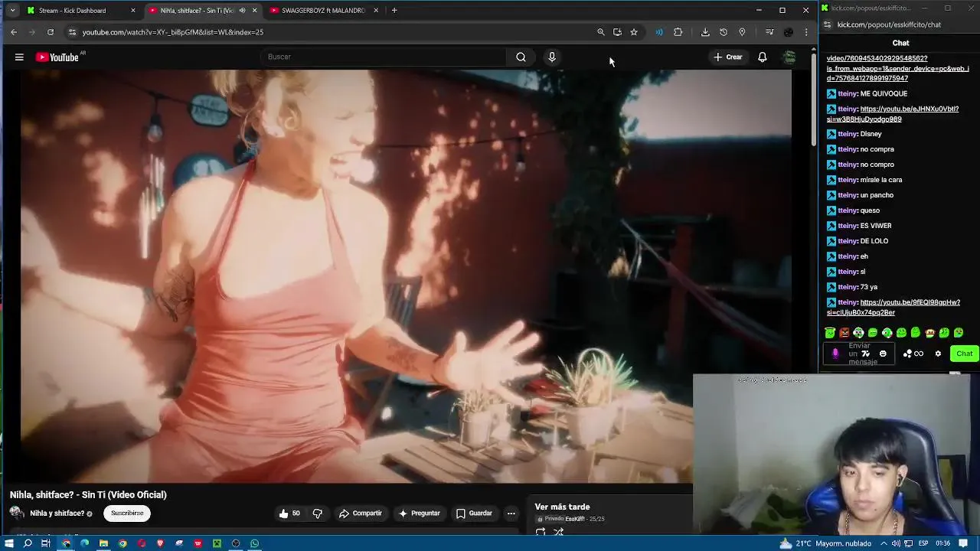Click the Enviar un mensaje input

point(861,354)
